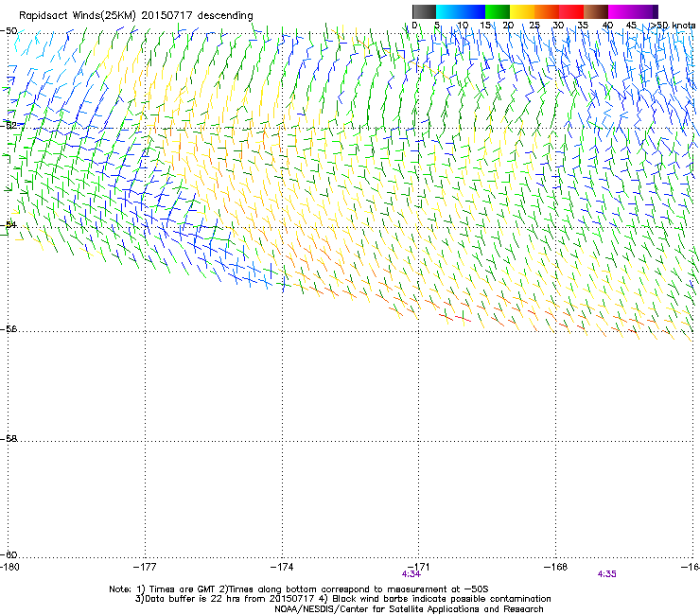Click the '0' legend scale label
The image size is (700, 615).
coord(414,26)
